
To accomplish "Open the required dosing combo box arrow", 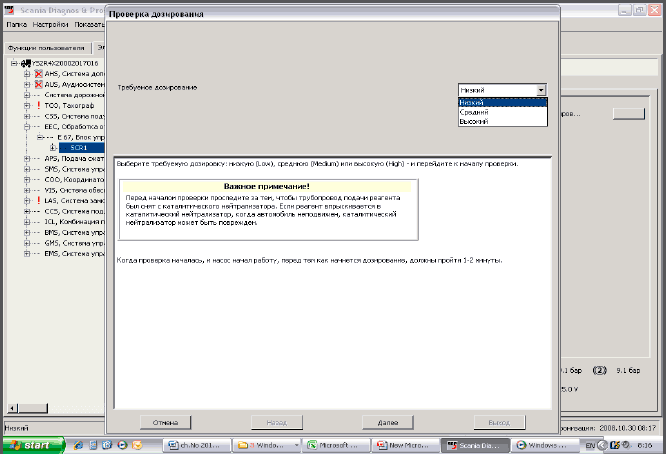I will point(541,90).
